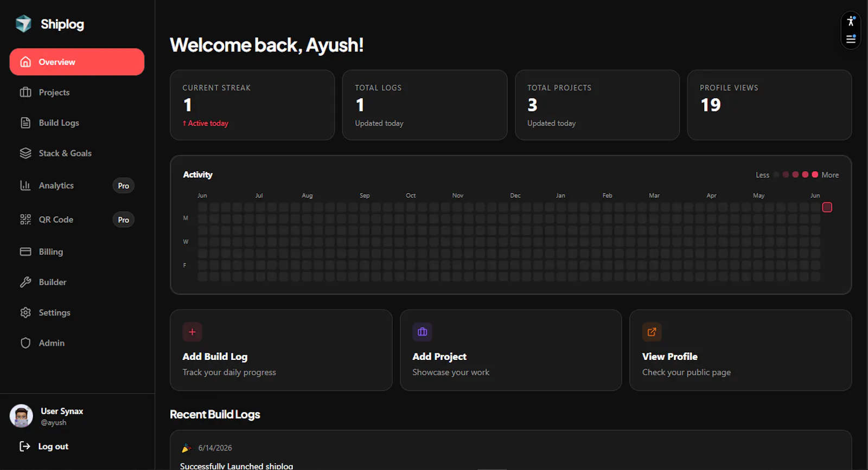Click 'Showcase your work' text
The image size is (868, 470).
pyautogui.click(x=451, y=372)
